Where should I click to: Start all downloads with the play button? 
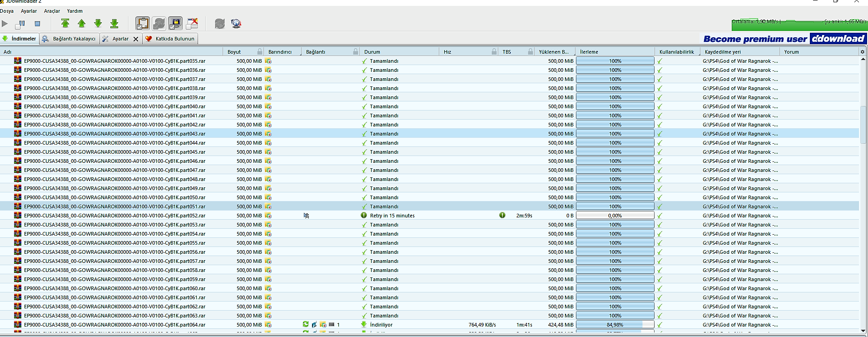click(x=5, y=24)
